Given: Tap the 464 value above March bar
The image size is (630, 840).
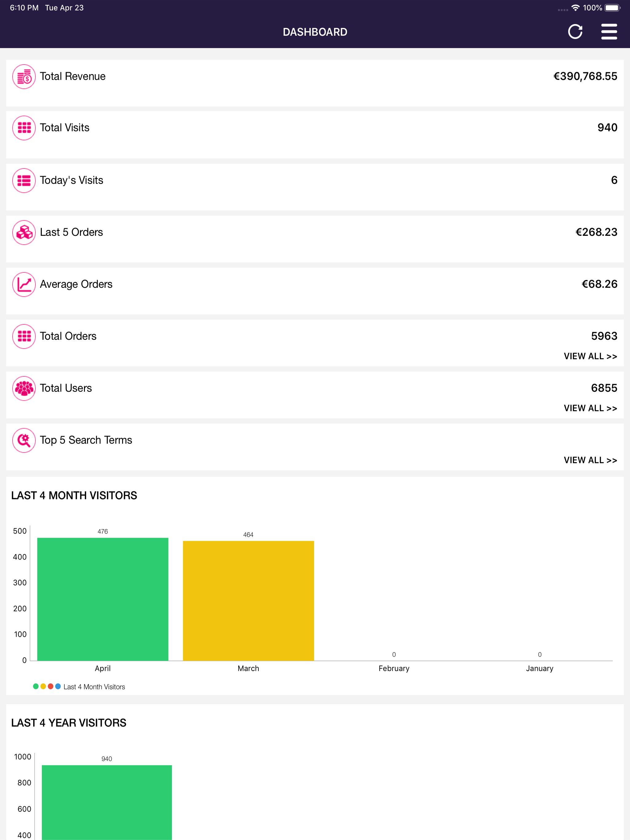Looking at the screenshot, I should pyautogui.click(x=248, y=535).
